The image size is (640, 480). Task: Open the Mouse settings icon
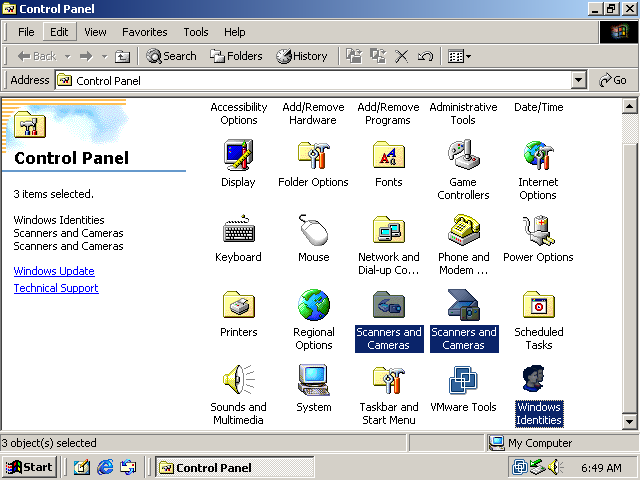coord(313,231)
